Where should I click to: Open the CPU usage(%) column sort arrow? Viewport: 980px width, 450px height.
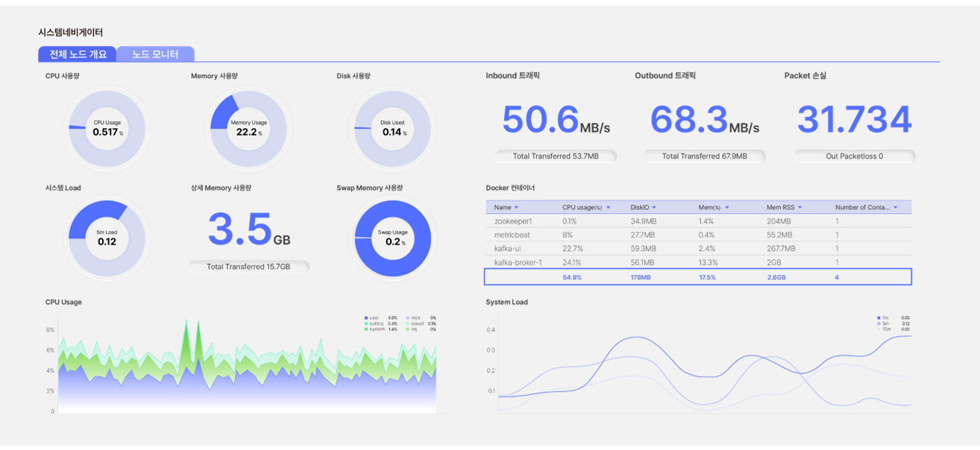[608, 207]
